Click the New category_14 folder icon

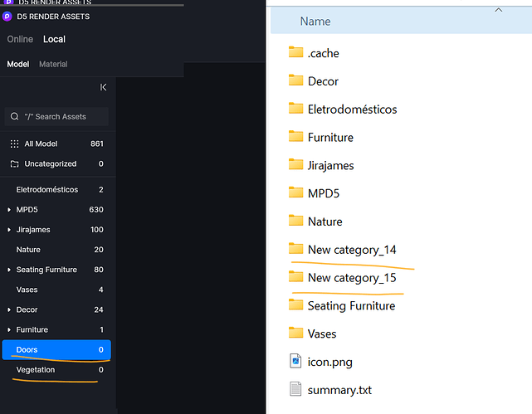295,249
